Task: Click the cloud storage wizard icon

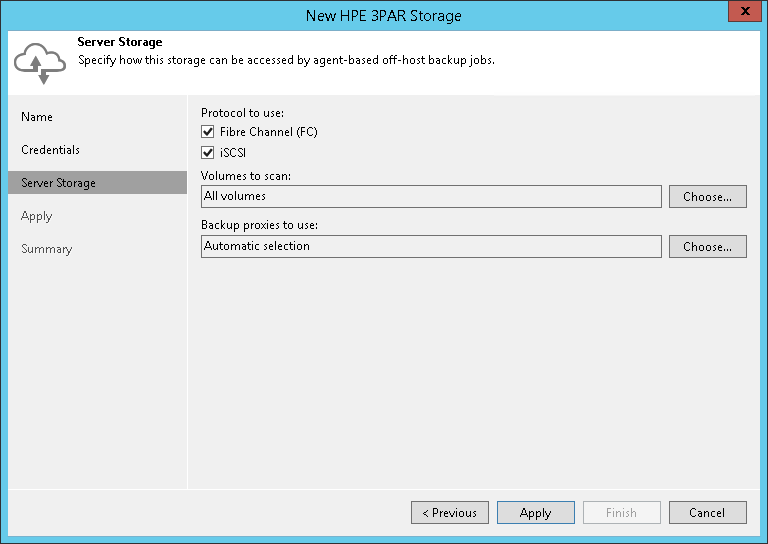Action: pos(39,63)
